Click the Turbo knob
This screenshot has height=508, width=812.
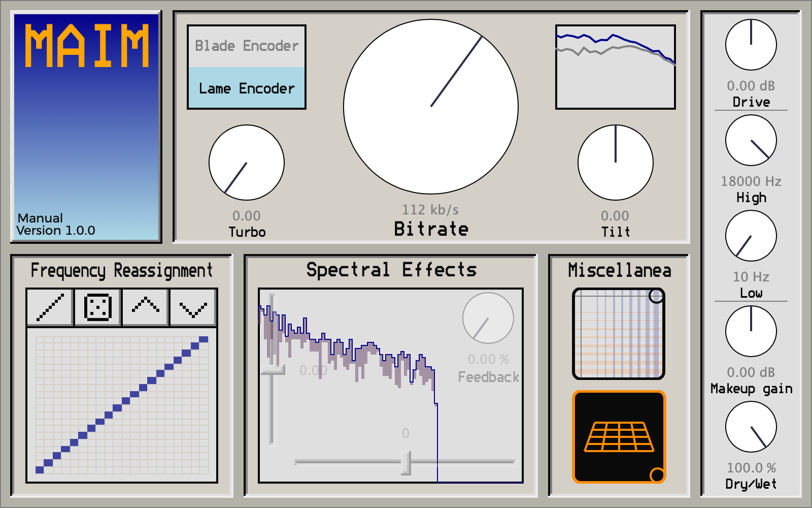click(x=247, y=163)
